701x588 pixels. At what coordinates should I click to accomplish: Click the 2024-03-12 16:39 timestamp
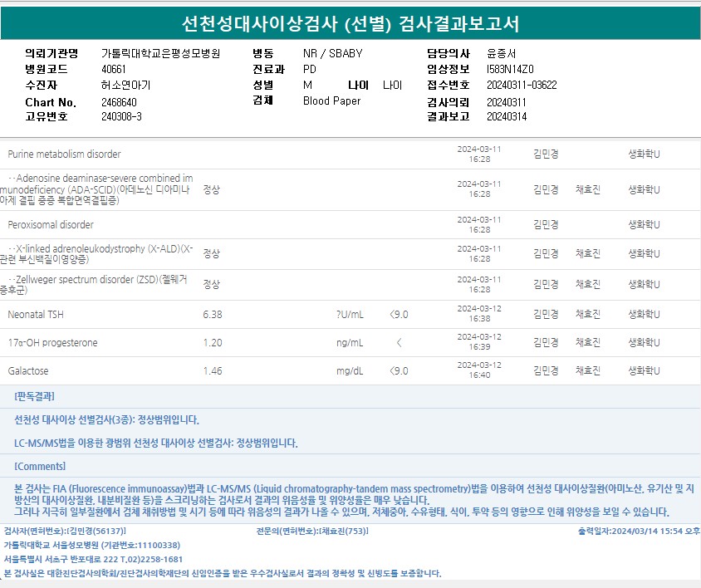pos(479,341)
